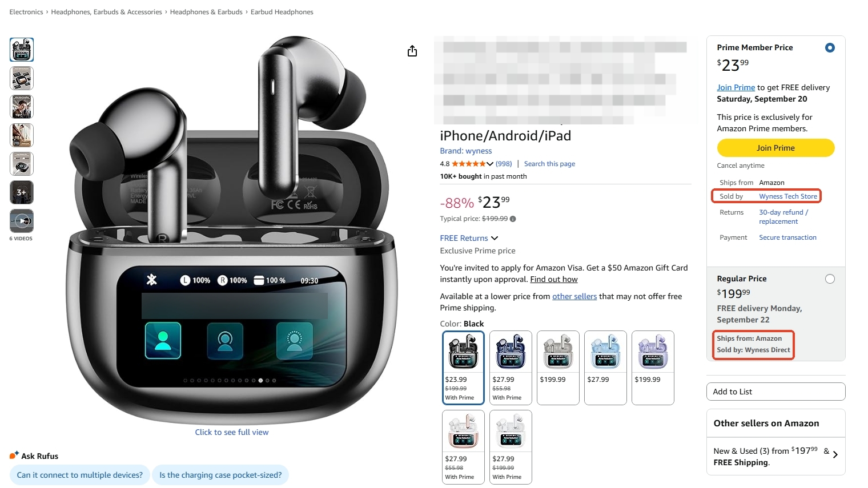This screenshot has width=868, height=488.
Task: Open the 6 videos thumbnail
Action: [x=22, y=221]
